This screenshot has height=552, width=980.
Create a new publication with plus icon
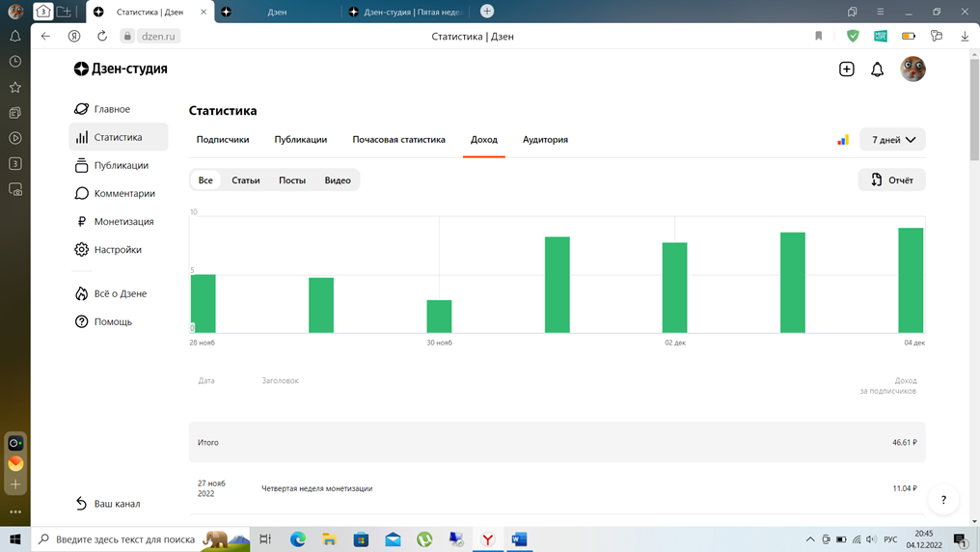[x=846, y=69]
